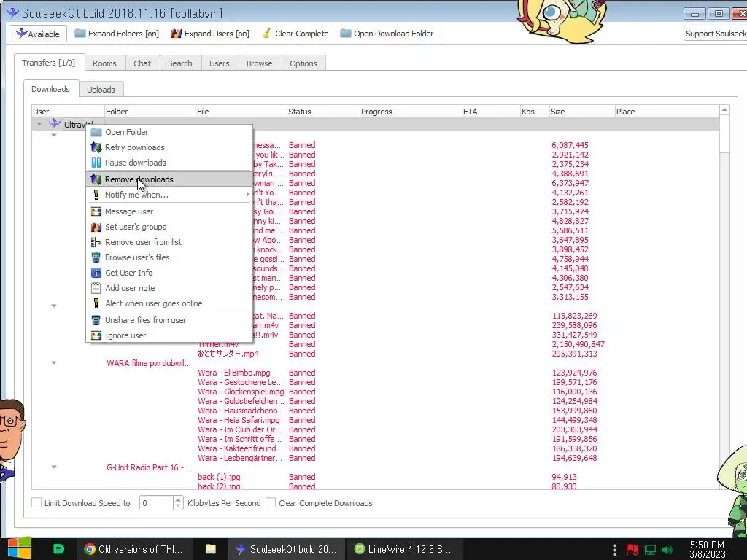The height and width of the screenshot is (560, 747).
Task: Select the back (1).jpg file row
Action: pos(376,477)
